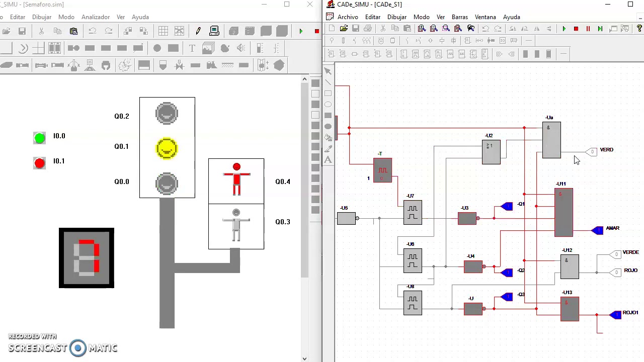Pause the CADe_SIMU simulation
The image size is (644, 362).
point(588,29)
